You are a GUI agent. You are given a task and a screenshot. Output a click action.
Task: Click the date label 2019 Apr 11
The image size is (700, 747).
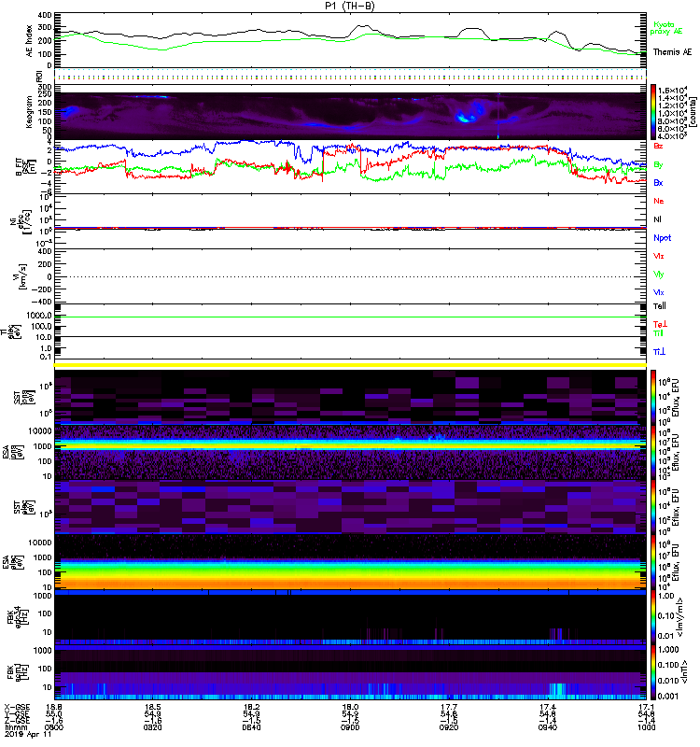[28, 734]
